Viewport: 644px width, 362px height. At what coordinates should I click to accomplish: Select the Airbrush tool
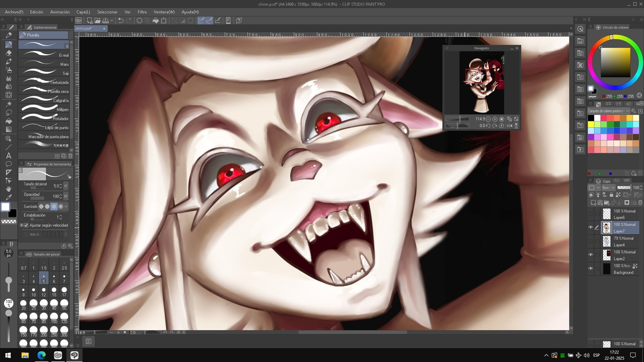coord(9,70)
